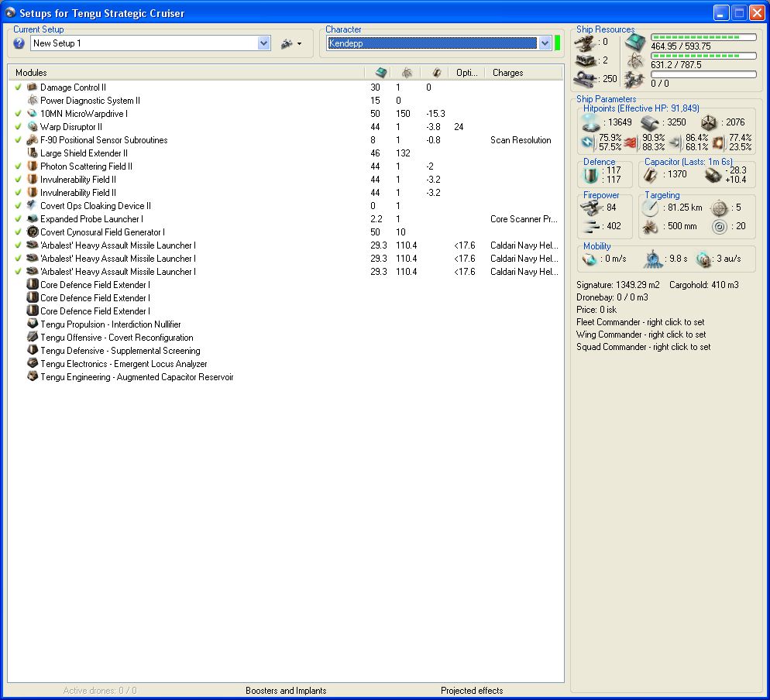
Task: Click the blue help question-mark icon
Action: [x=19, y=43]
